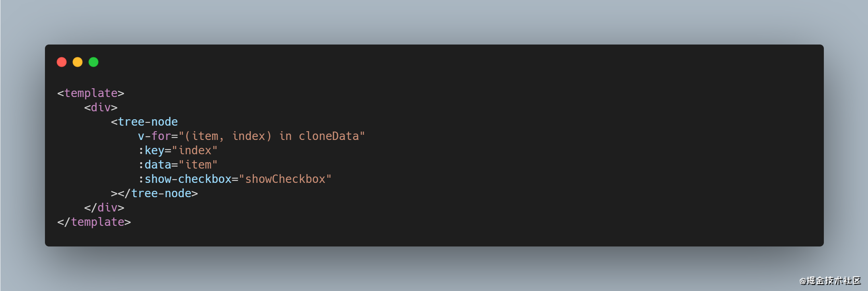Click the word cloneData in the v-for value
This screenshot has width=868, height=291.
pos(329,136)
